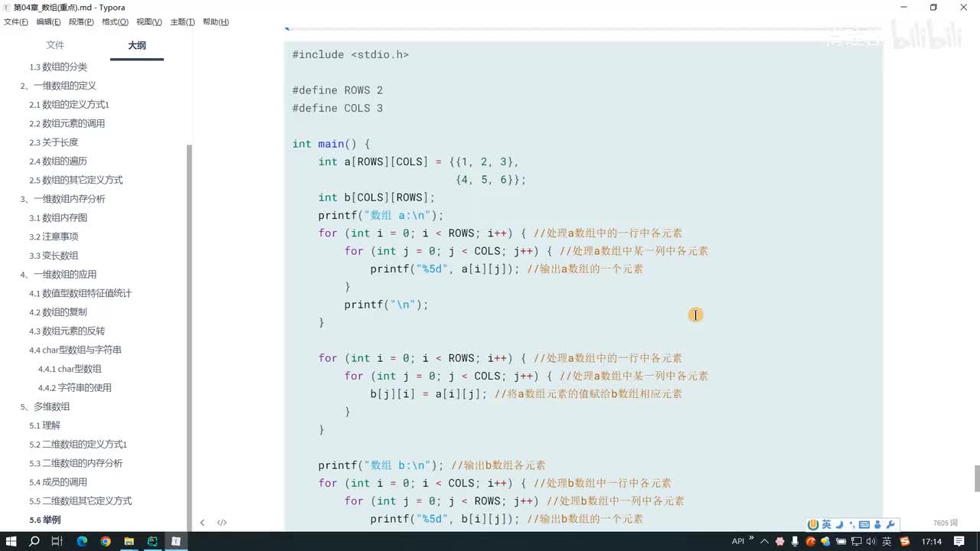Go to 4.4 char型数组与字符串
The height and width of the screenshot is (551, 980).
pyautogui.click(x=75, y=350)
